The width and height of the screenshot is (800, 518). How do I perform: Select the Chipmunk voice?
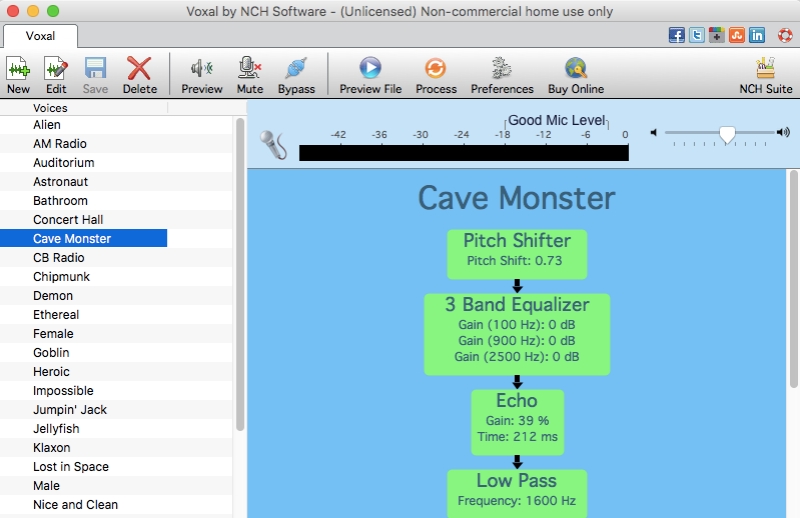[116, 277]
